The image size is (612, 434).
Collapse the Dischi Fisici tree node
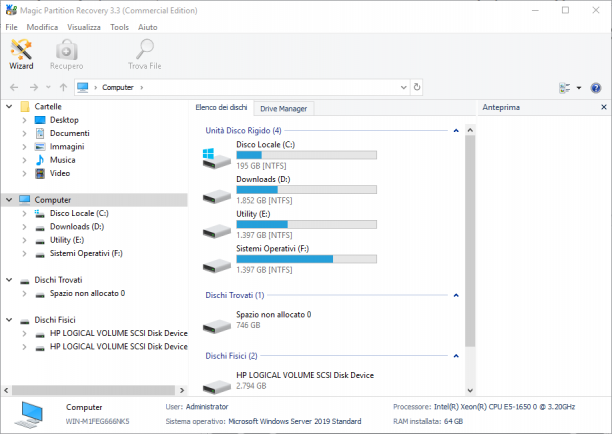click(9, 320)
